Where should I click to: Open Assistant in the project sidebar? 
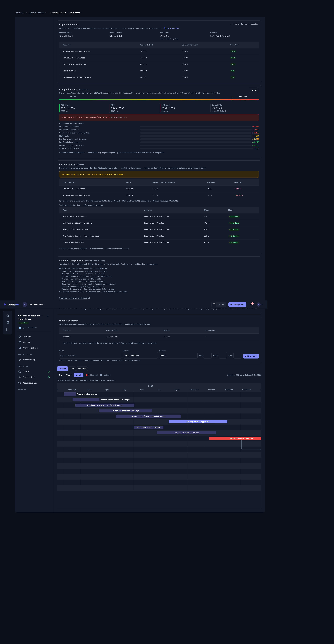click(x=34, y=342)
